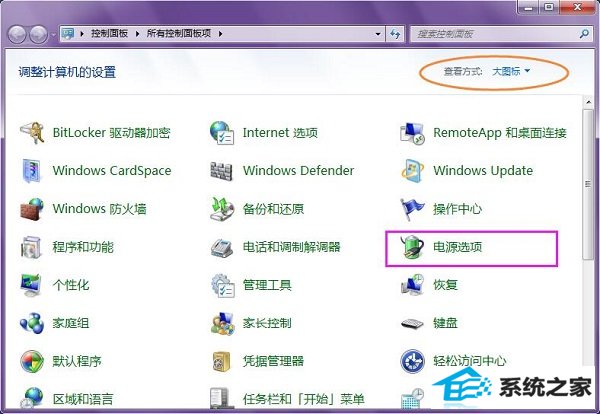Viewport: 600px width, 414px height.
Task: Go forward with the Forward arrow button
Action: point(38,34)
